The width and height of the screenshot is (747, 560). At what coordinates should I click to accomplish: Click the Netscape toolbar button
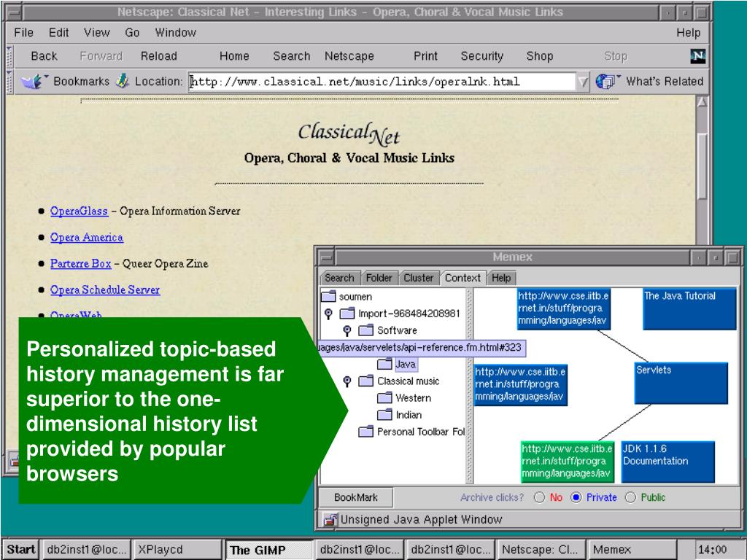[349, 56]
